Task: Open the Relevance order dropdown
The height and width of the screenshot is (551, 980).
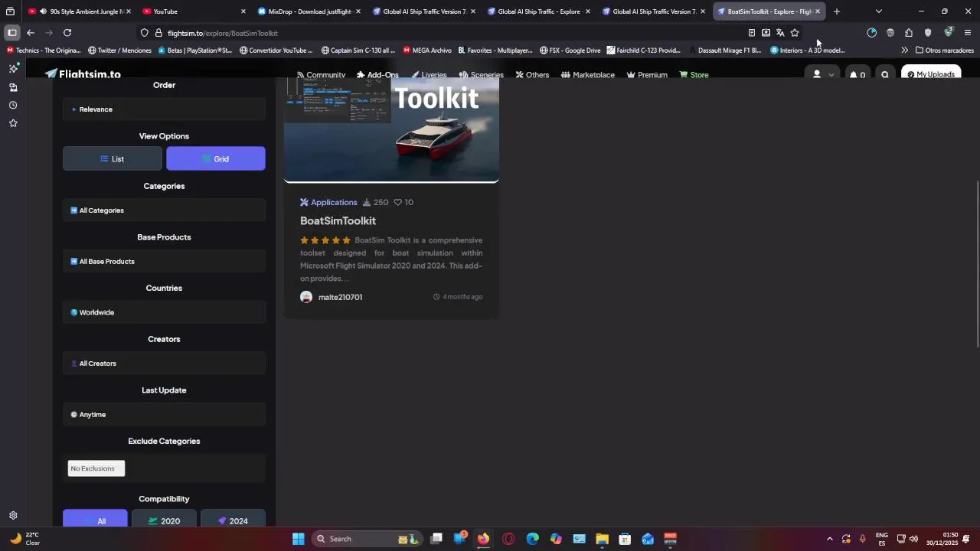Action: pos(164,109)
